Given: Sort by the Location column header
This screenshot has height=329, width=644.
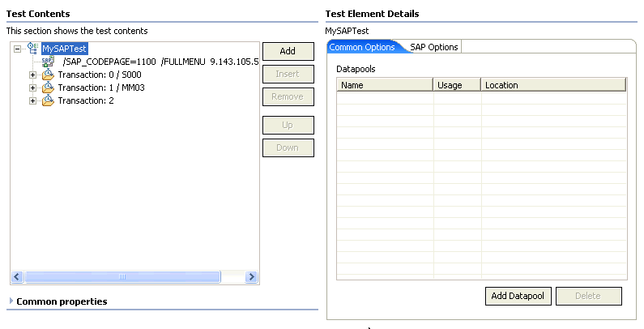Looking at the screenshot, I should point(553,85).
